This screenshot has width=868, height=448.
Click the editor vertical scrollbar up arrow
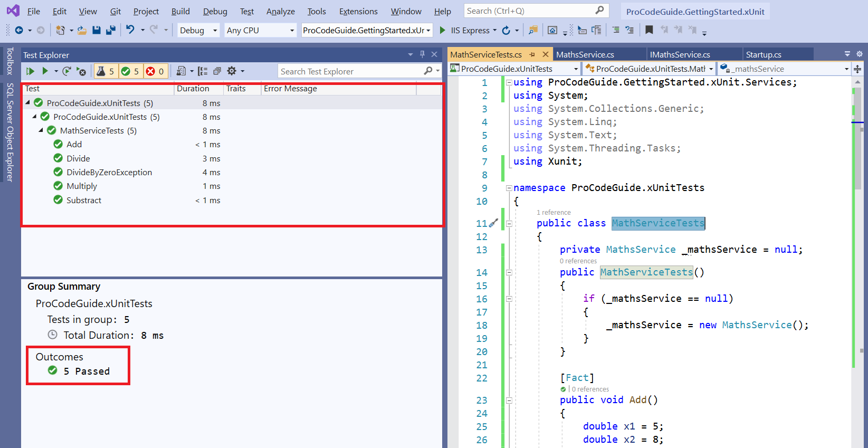point(857,82)
